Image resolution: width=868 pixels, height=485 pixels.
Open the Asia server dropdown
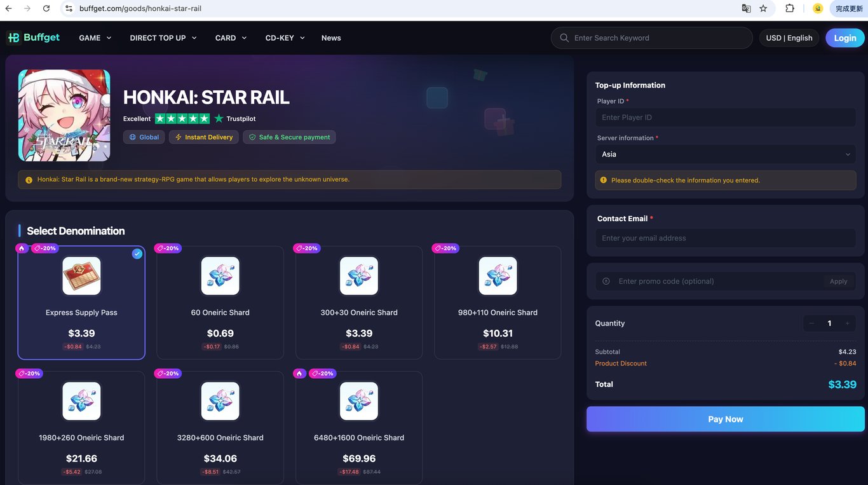tap(726, 154)
